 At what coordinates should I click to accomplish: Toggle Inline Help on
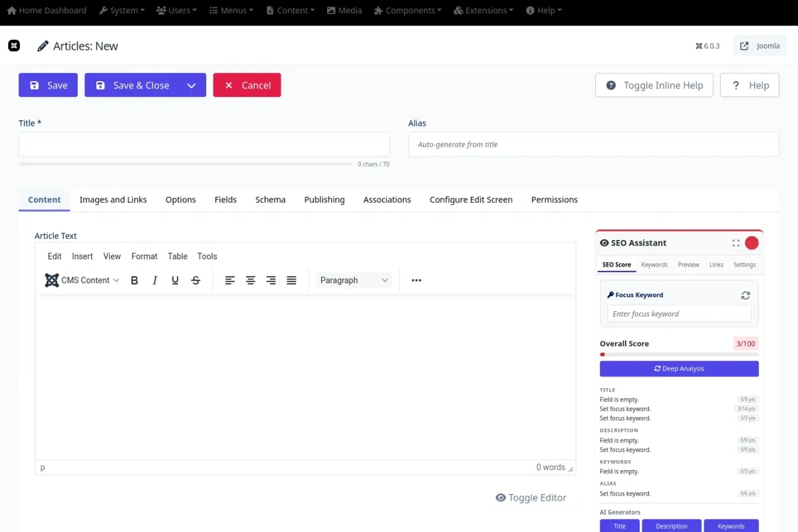click(654, 85)
